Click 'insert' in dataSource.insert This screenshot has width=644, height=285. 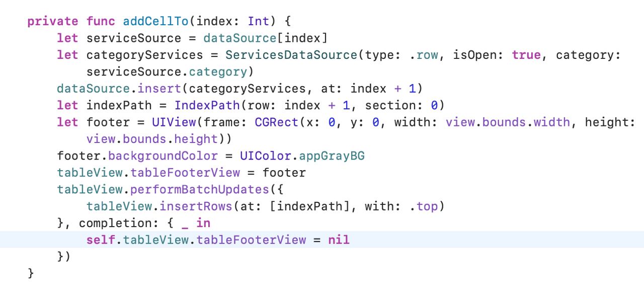(x=159, y=89)
